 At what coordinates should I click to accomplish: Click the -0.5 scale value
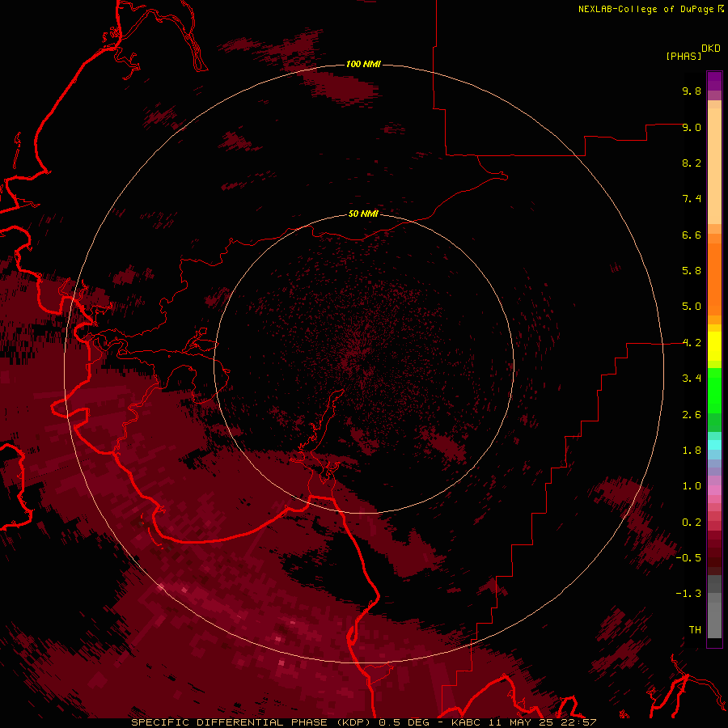point(688,558)
